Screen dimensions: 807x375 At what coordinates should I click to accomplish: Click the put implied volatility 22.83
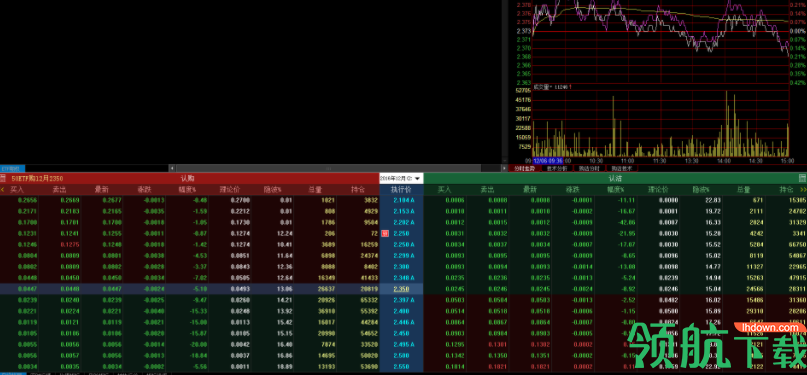(x=712, y=200)
